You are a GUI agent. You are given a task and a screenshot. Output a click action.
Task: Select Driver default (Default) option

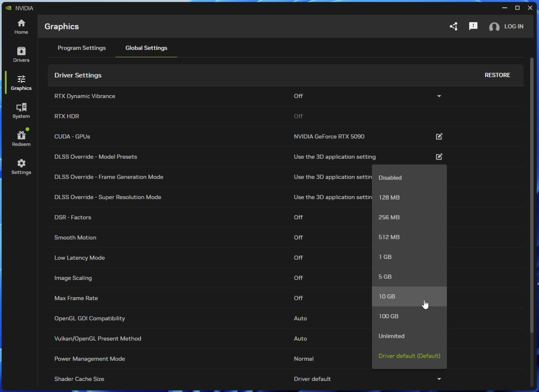(409, 356)
